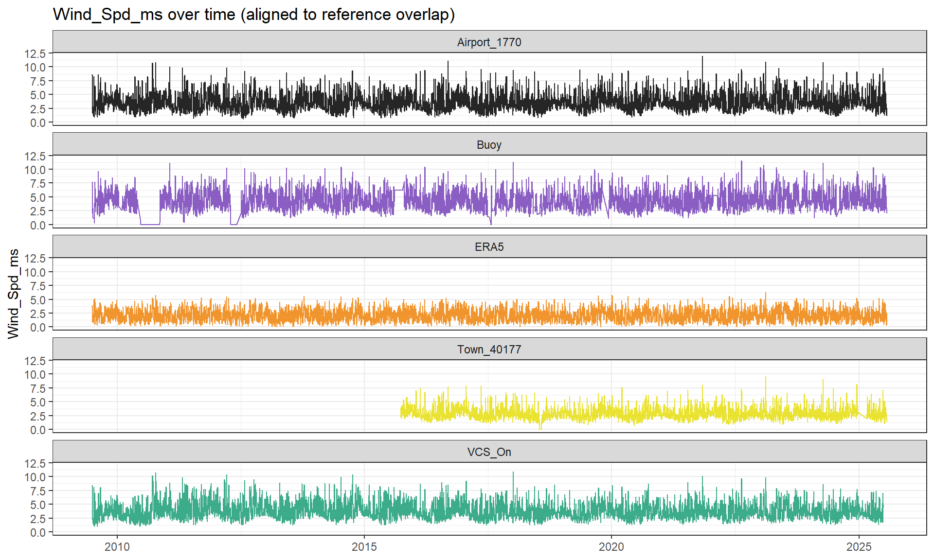Image resolution: width=934 pixels, height=560 pixels.
Task: Click the 2020 x-axis label
Action: tap(611, 547)
